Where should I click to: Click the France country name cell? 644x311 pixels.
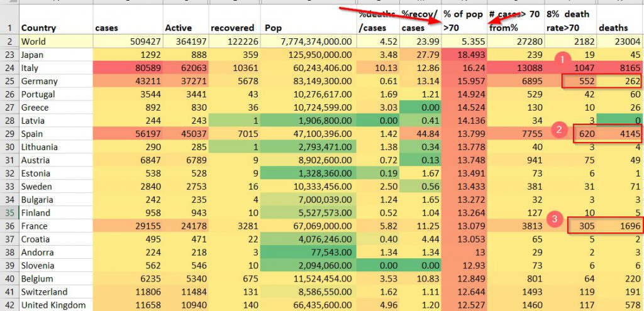pyautogui.click(x=55, y=226)
